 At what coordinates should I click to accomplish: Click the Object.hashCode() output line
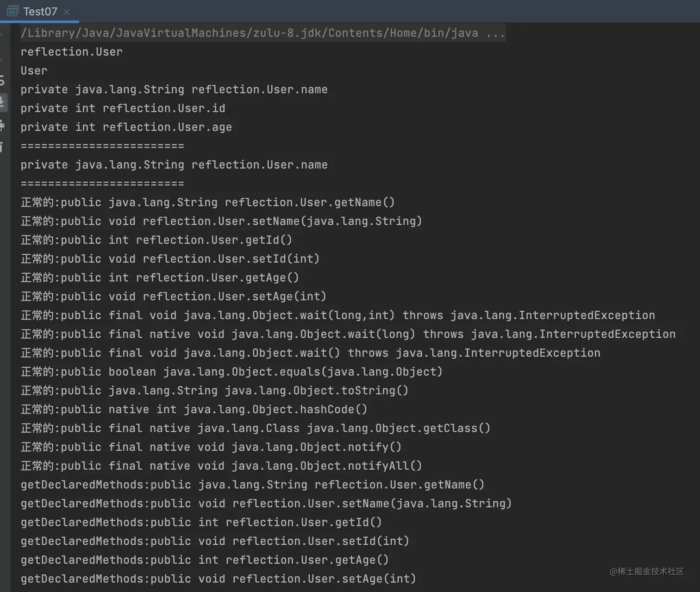(x=194, y=409)
